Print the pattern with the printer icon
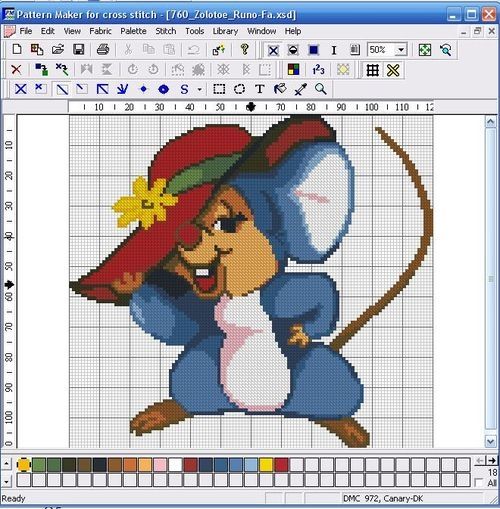The image size is (500, 509). point(103,50)
